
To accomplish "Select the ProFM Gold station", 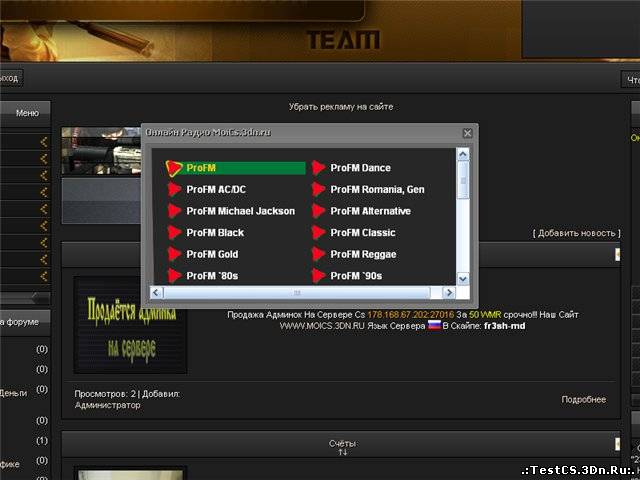I will pyautogui.click(x=212, y=254).
